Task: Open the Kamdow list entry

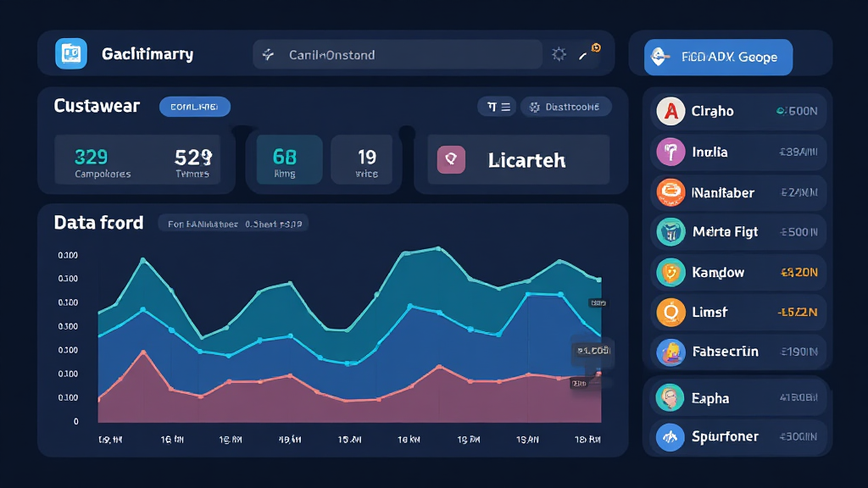Action: (x=737, y=272)
